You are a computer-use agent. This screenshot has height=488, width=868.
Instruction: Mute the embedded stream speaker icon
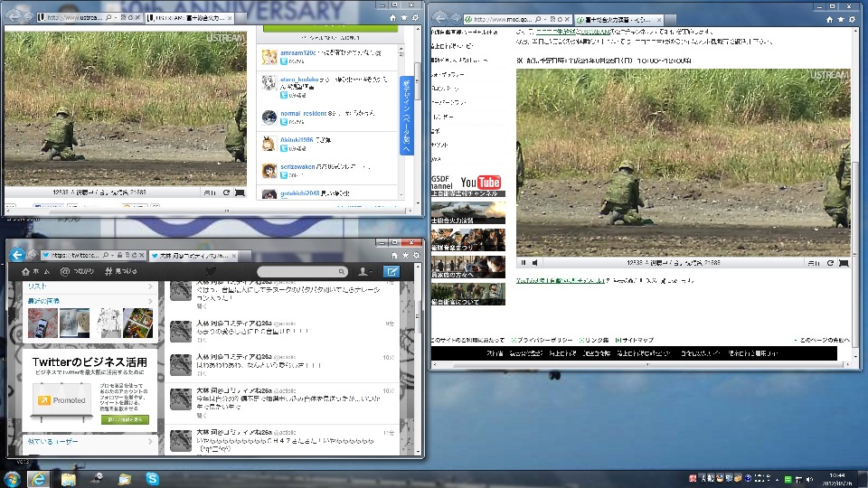tap(535, 263)
